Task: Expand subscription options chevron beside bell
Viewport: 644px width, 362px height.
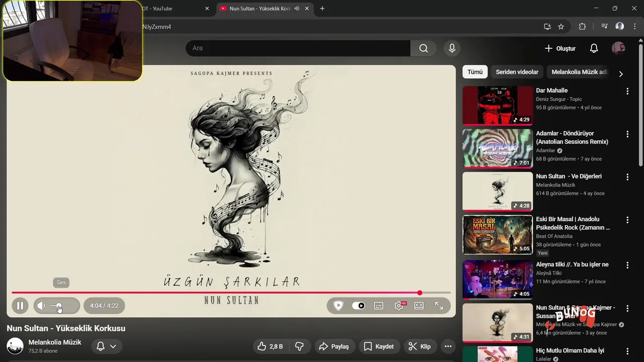Action: [113, 346]
